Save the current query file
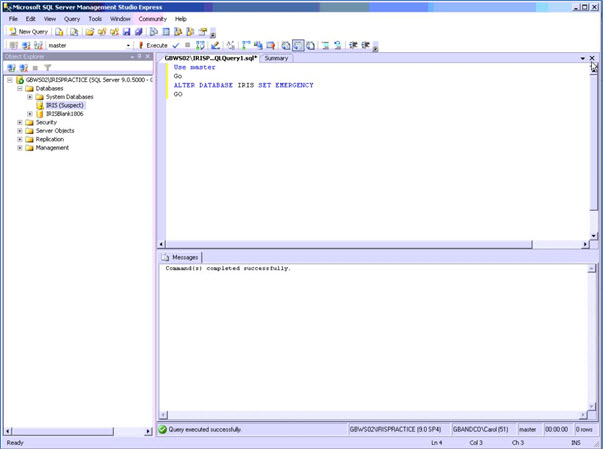Viewport: 603px width, 449px height. (x=127, y=32)
